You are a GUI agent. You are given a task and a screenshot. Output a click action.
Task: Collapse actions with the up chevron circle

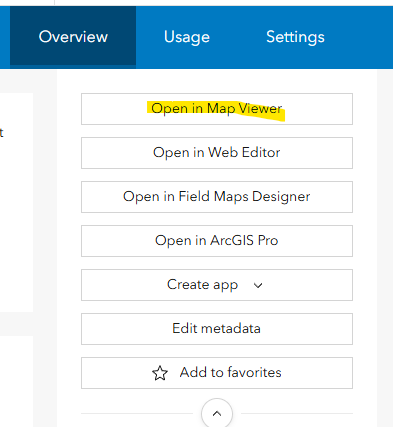[x=217, y=413]
